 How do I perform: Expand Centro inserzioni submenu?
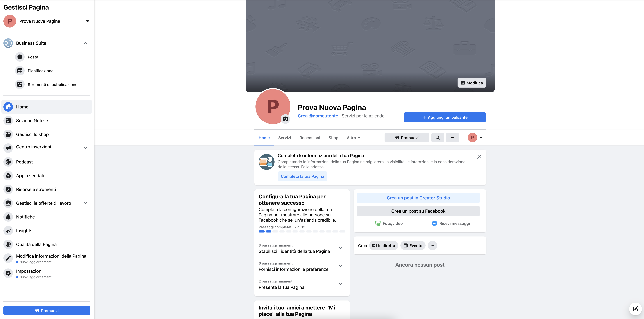[x=85, y=148]
